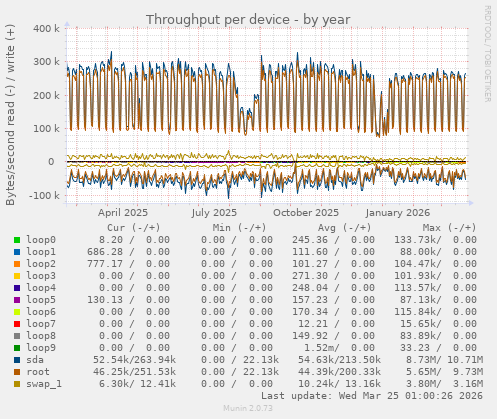497x419 pixels.
Task: Click the loop6 lime legend swatch
Action: pyautogui.click(x=17, y=312)
